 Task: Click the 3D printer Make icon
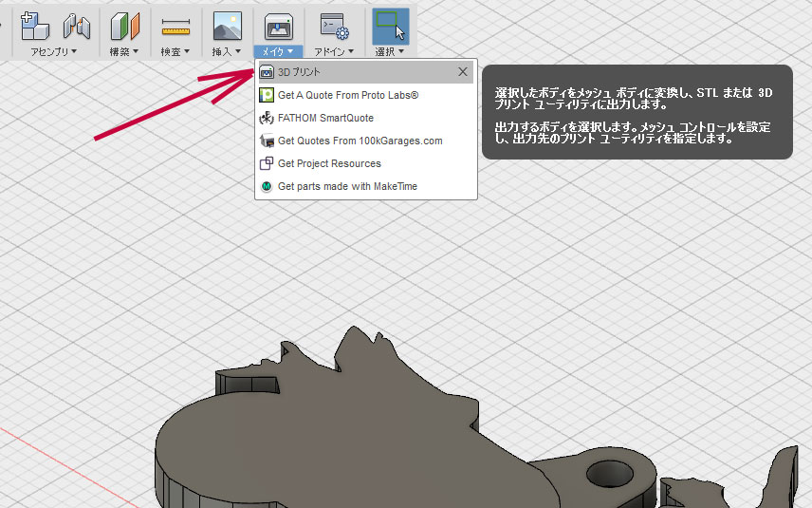(279, 26)
